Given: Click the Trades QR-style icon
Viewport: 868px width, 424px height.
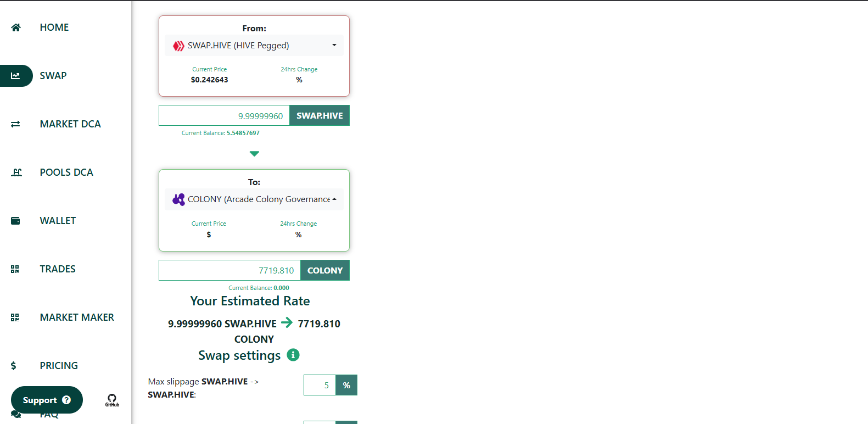Looking at the screenshot, I should point(15,269).
